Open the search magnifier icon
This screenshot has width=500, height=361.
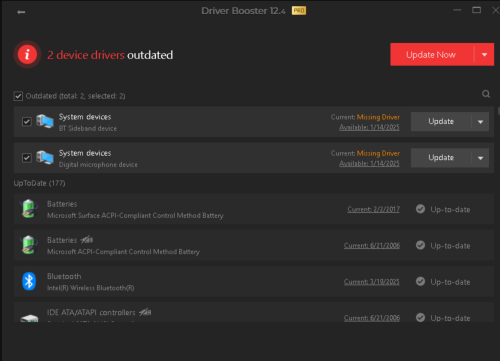[486, 94]
